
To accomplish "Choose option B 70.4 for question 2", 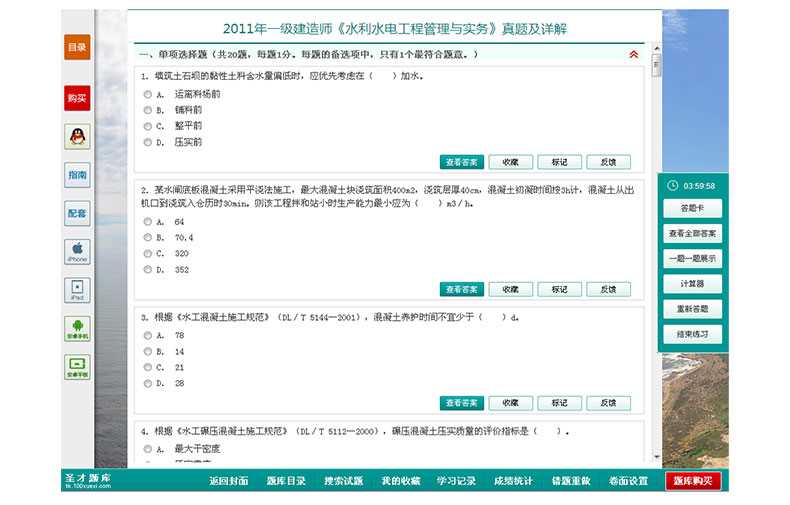I will click(147, 238).
